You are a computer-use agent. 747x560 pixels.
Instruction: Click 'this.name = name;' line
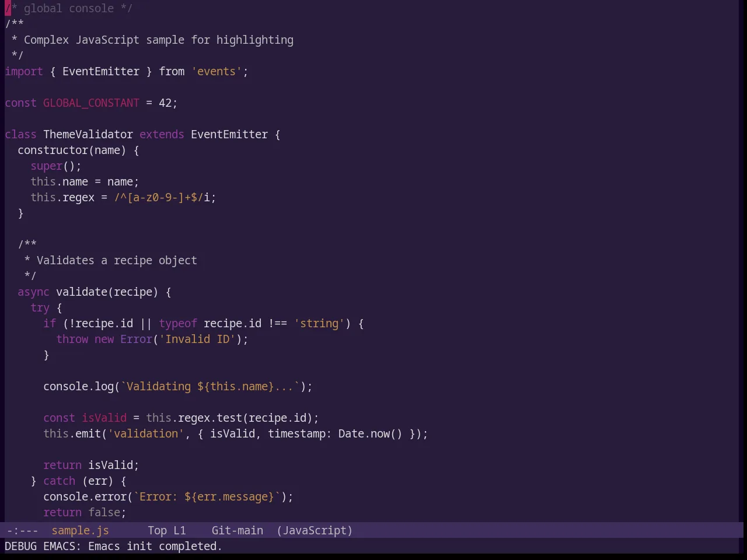click(85, 182)
